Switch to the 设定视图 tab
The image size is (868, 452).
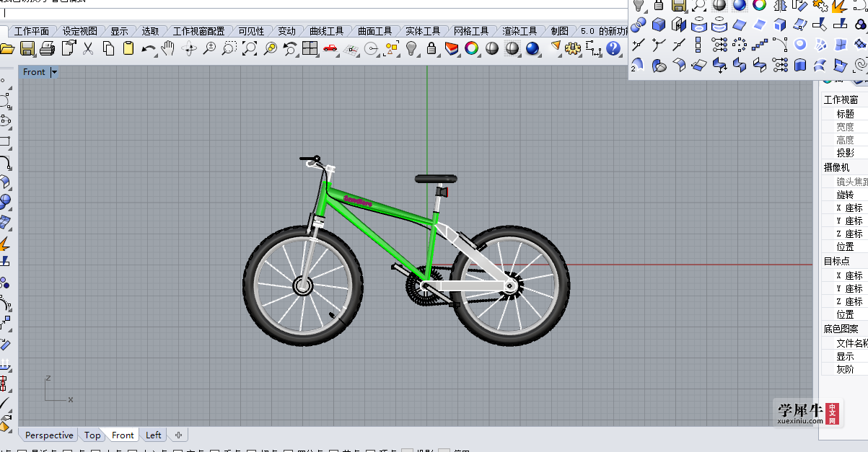tap(79, 31)
